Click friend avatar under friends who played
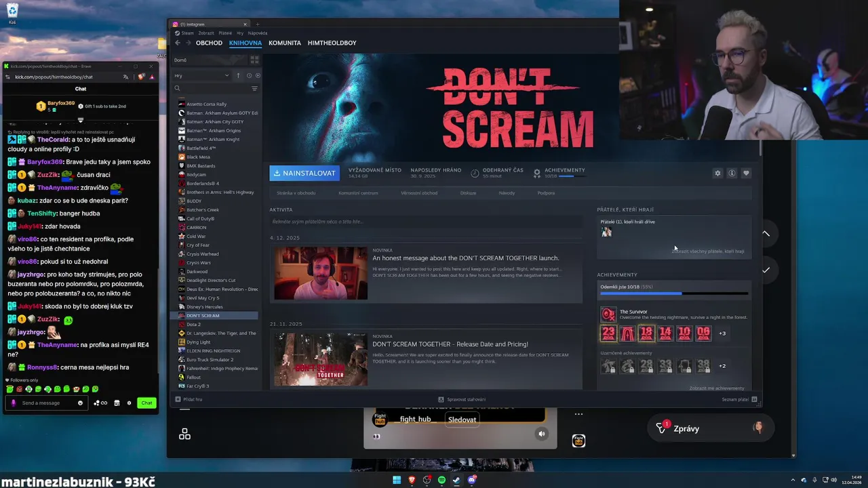Viewport: 868px width, 488px height. click(x=606, y=232)
